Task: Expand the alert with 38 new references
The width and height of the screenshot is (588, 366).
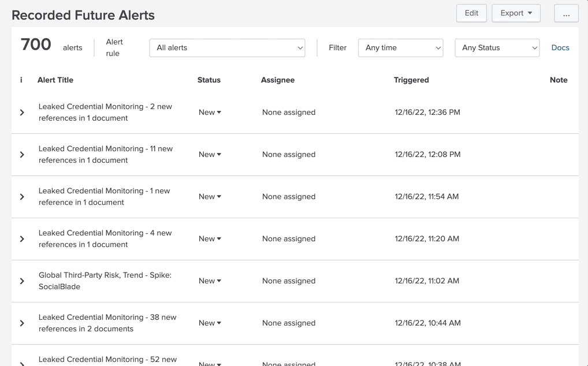Action: click(22, 323)
